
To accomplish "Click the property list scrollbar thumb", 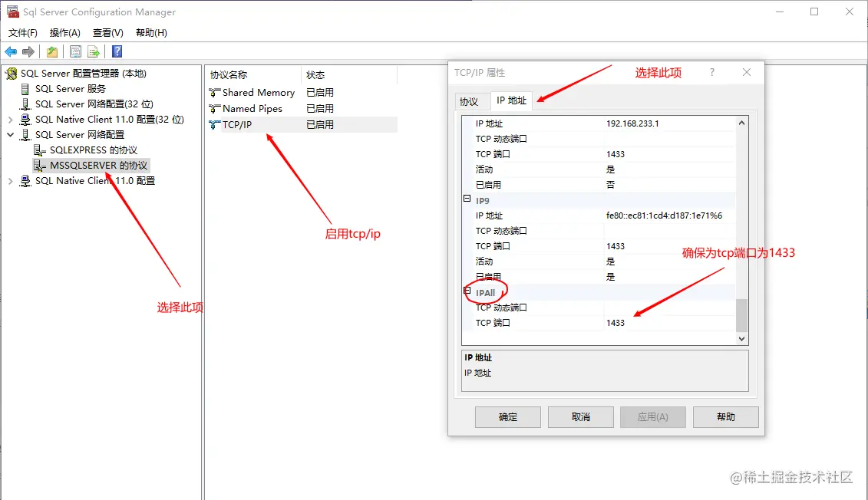I will click(742, 314).
